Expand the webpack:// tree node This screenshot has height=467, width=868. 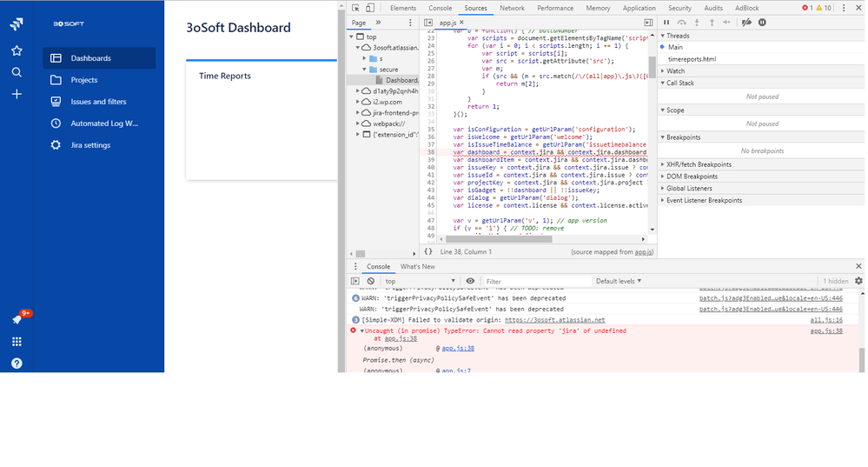tap(358, 124)
